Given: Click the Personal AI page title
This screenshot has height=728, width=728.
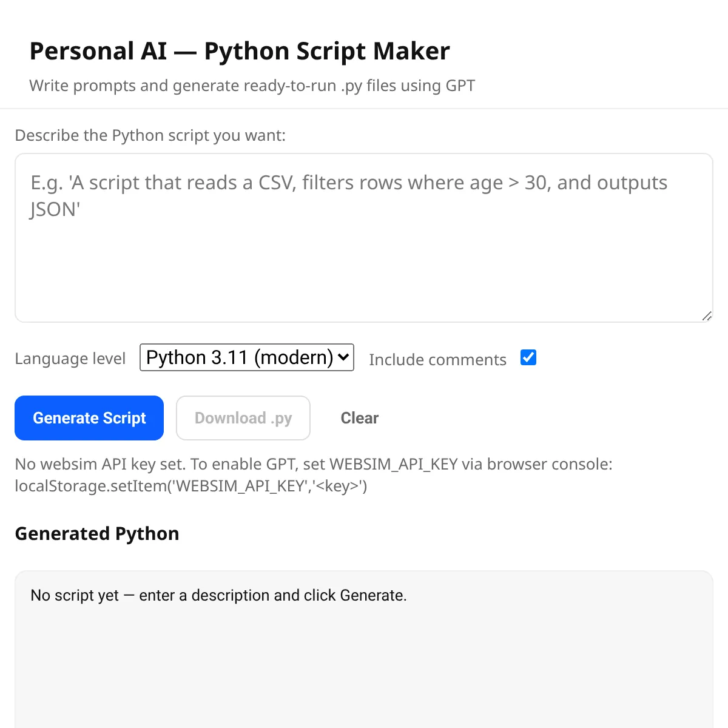Looking at the screenshot, I should [239, 51].
